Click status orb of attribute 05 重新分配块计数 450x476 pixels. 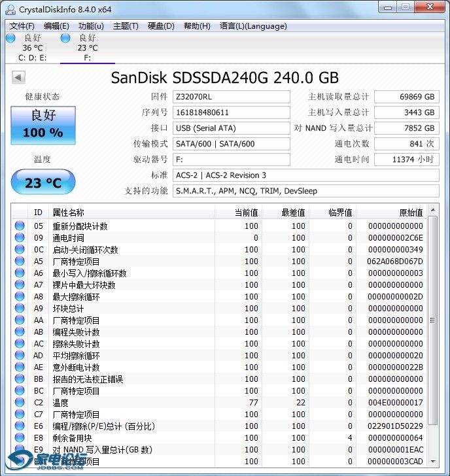click(20, 226)
